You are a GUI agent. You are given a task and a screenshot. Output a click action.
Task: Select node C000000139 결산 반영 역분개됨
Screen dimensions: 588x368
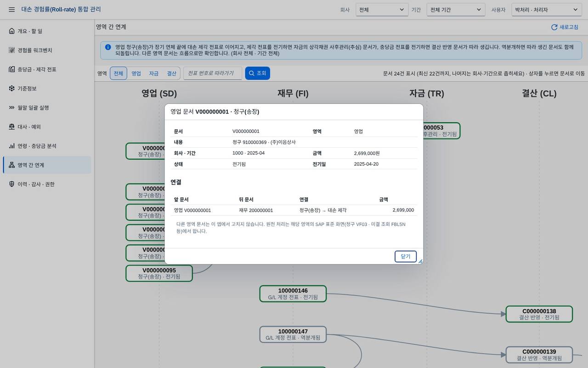539,355
